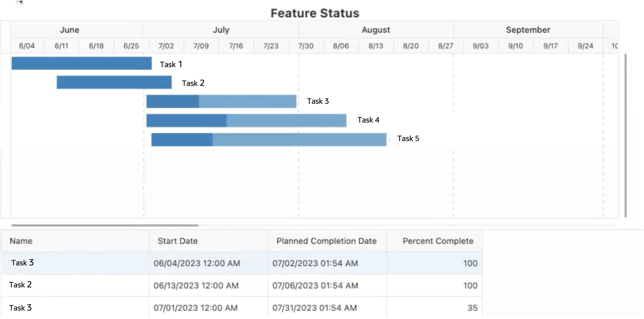Sort by the Start Date column header

tap(177, 241)
